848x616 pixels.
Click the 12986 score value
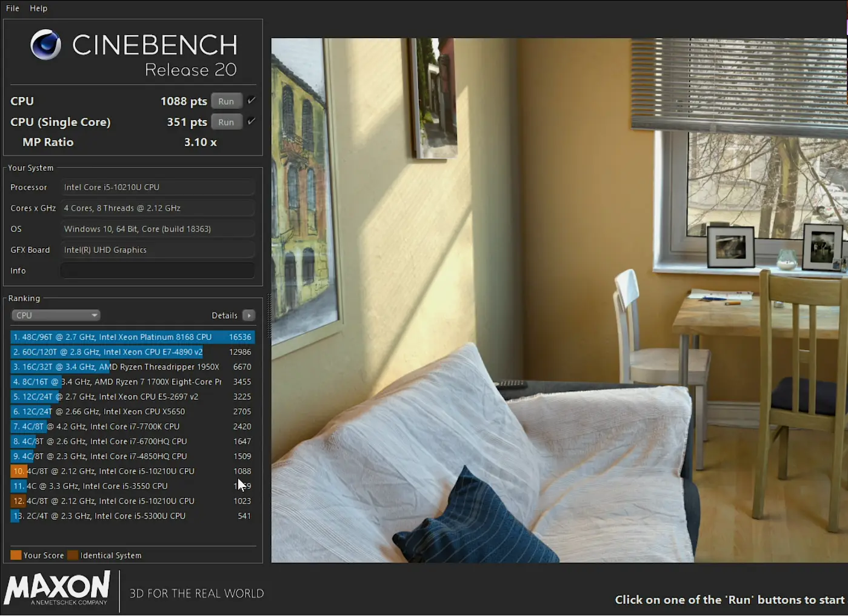pos(240,352)
